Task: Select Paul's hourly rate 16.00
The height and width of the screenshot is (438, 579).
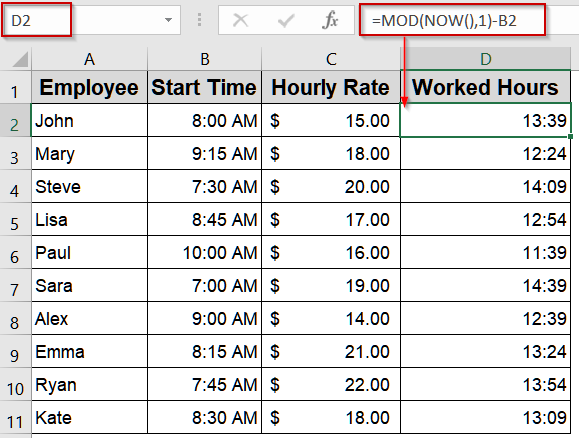Action: click(331, 252)
